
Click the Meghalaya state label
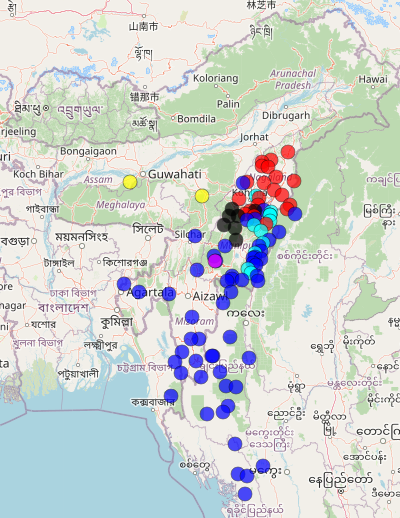[121, 205]
